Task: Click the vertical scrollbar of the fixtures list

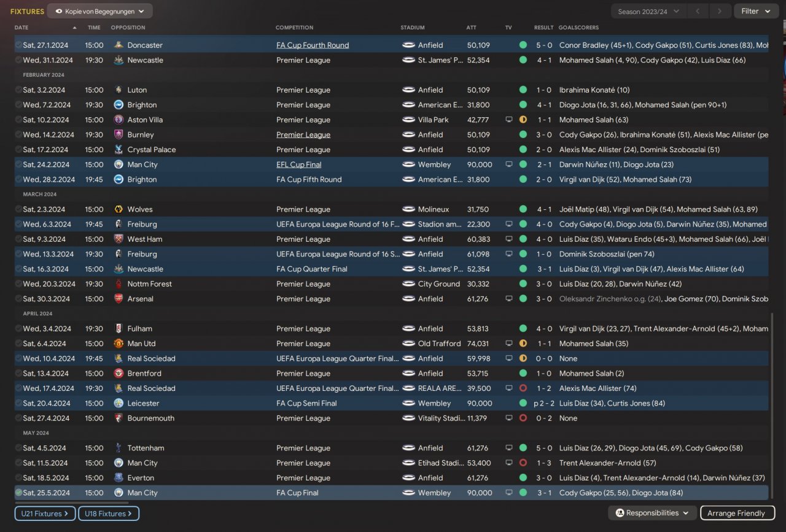Action: (772, 405)
